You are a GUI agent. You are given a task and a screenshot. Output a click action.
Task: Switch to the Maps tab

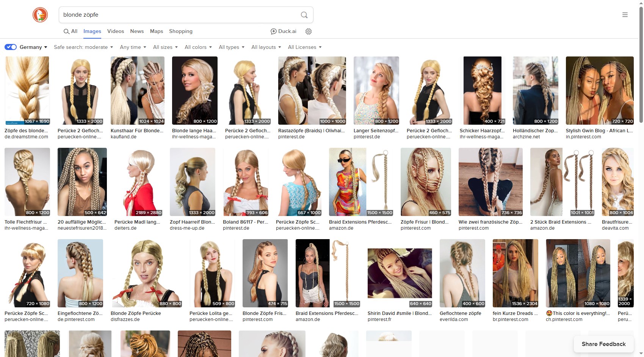157,31
